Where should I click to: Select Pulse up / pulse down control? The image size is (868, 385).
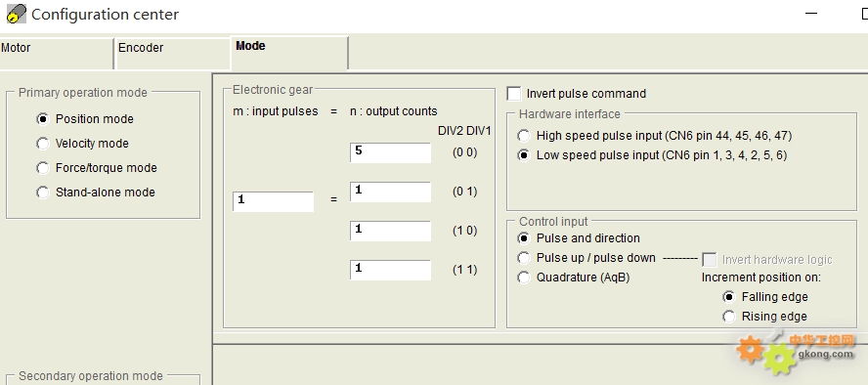point(524,258)
